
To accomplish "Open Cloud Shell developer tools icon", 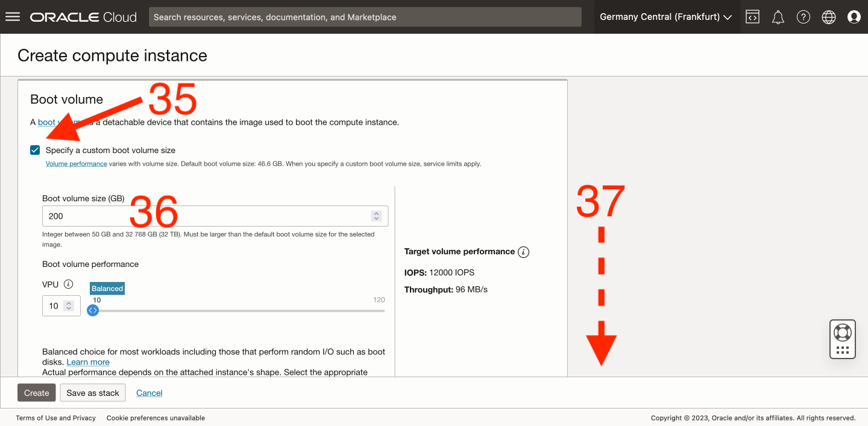I will click(752, 17).
